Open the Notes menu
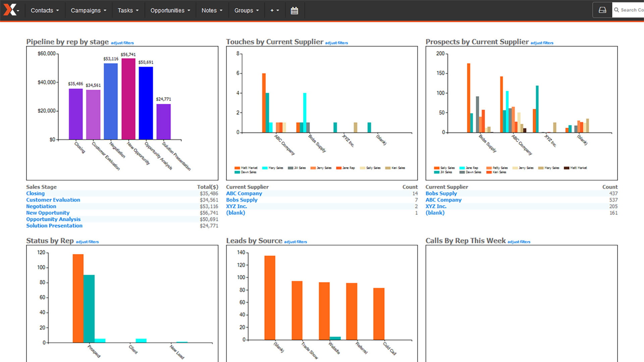 click(212, 10)
